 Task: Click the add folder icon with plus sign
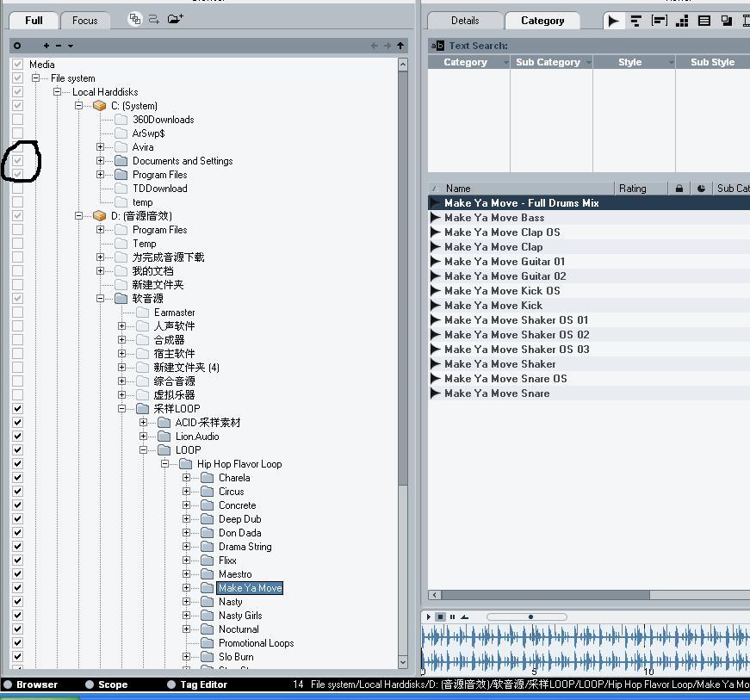(175, 19)
